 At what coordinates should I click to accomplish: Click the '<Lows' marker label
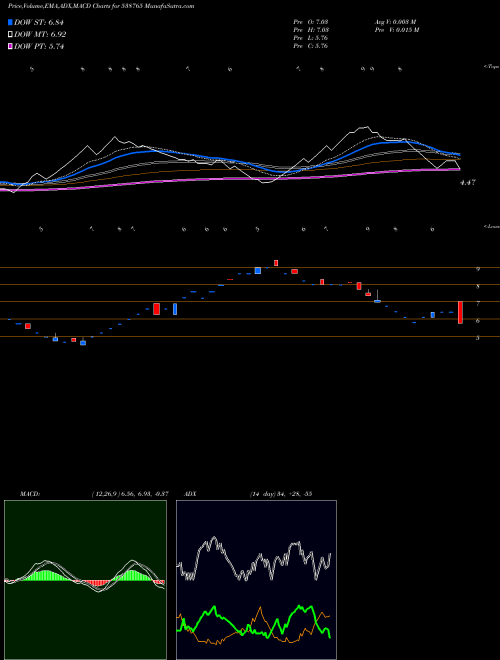point(492,226)
